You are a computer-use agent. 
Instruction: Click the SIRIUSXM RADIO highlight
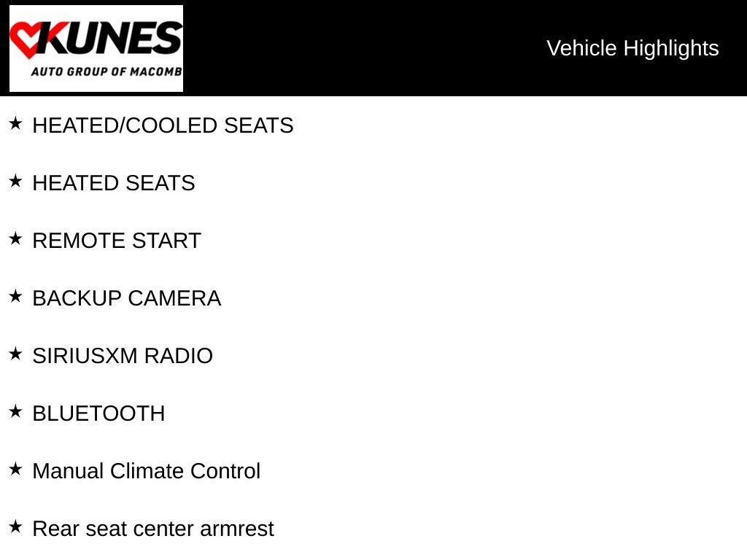coord(123,356)
